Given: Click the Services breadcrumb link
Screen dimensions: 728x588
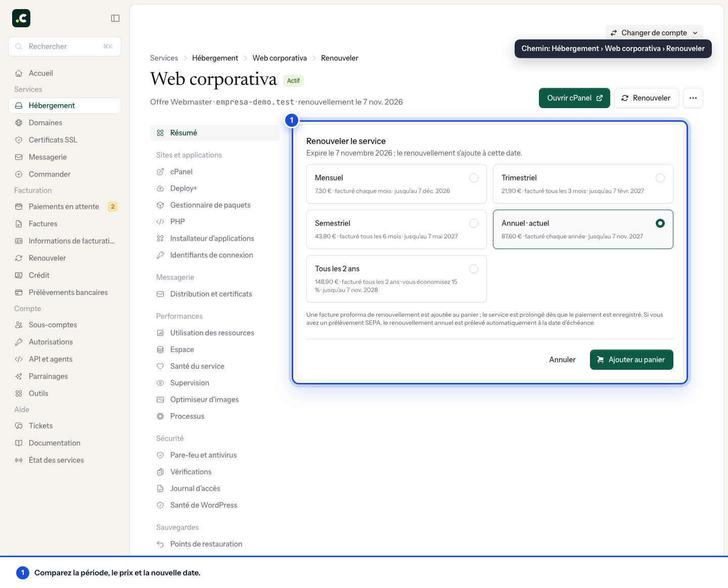Looking at the screenshot, I should pyautogui.click(x=164, y=58).
